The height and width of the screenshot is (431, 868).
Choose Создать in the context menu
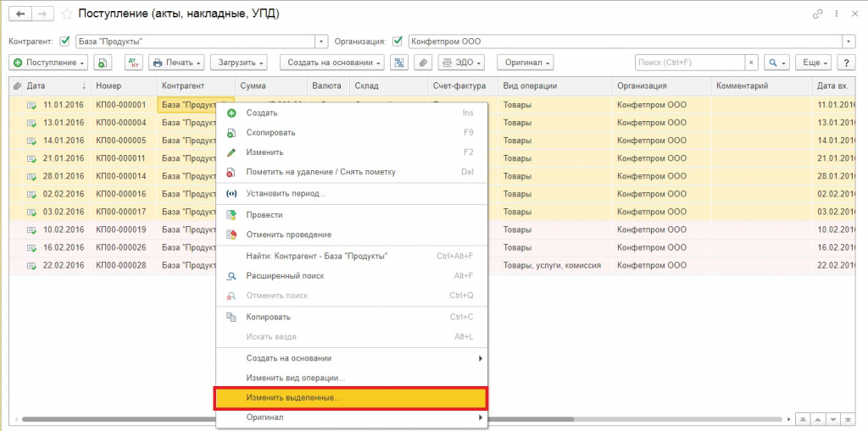coord(352,113)
